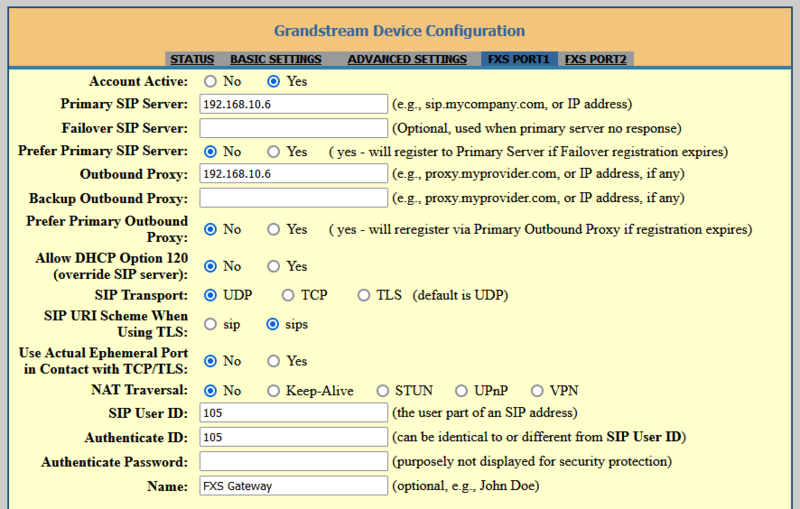The height and width of the screenshot is (509, 800).
Task: Select the FXS PORT1 tab
Action: (518, 59)
